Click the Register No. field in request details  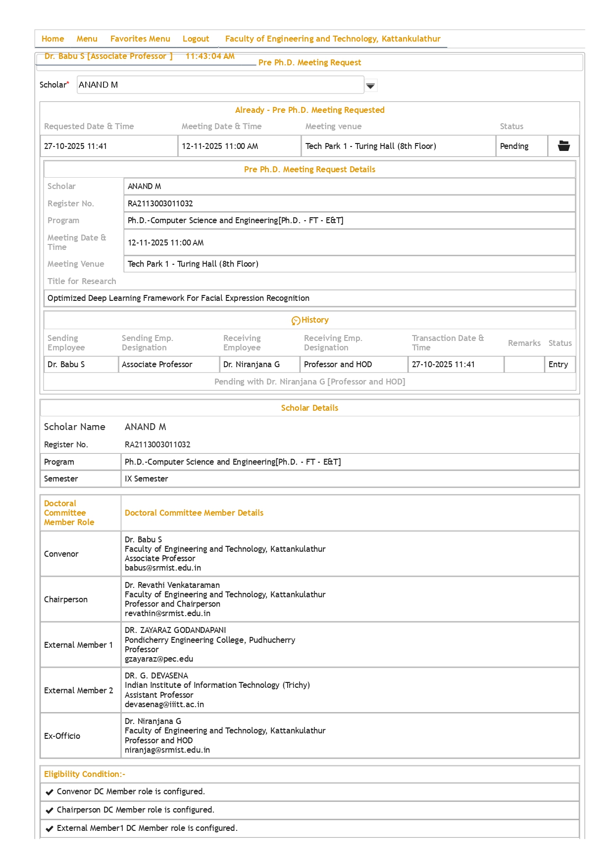(349, 203)
